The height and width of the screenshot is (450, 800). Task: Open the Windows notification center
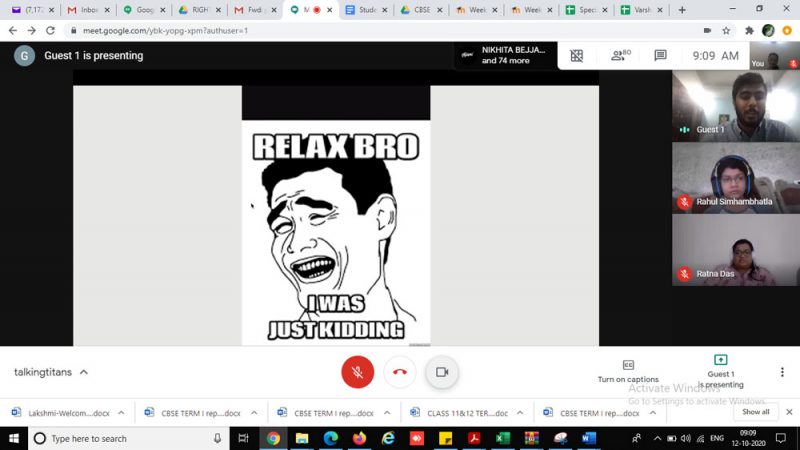[x=781, y=438]
